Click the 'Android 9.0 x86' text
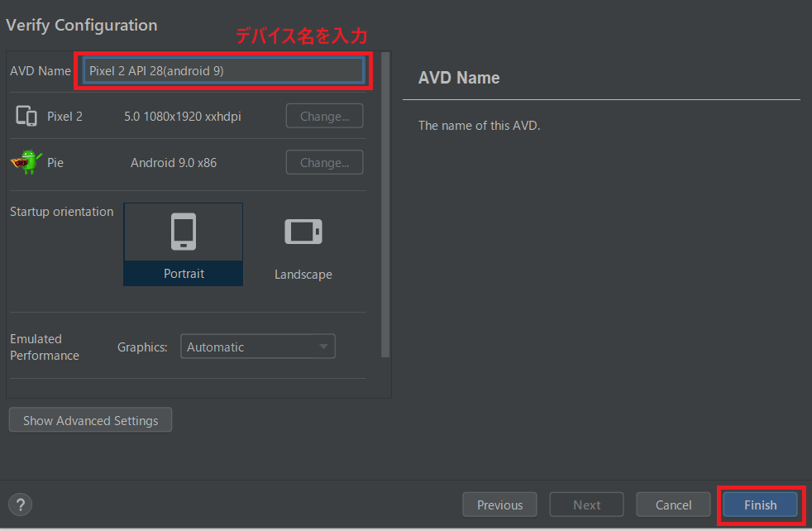Viewport: 812px width, 531px height. tap(174, 163)
